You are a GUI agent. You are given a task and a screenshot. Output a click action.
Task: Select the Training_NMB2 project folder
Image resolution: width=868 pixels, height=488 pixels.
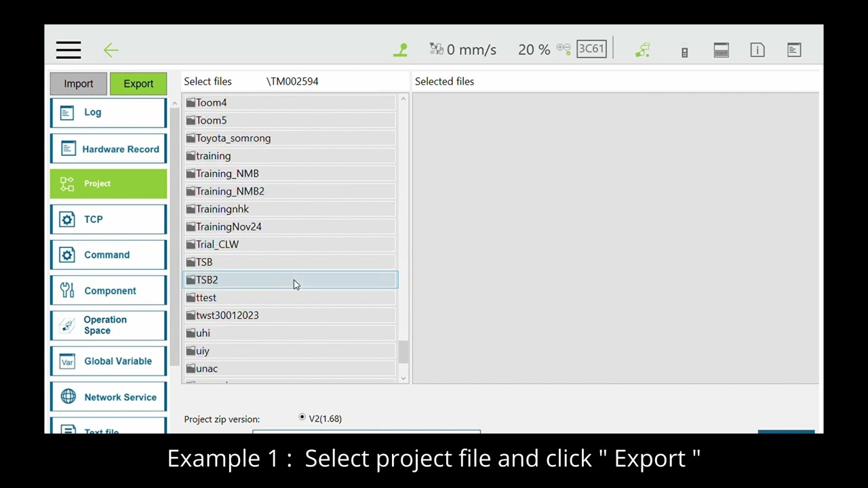[290, 191]
